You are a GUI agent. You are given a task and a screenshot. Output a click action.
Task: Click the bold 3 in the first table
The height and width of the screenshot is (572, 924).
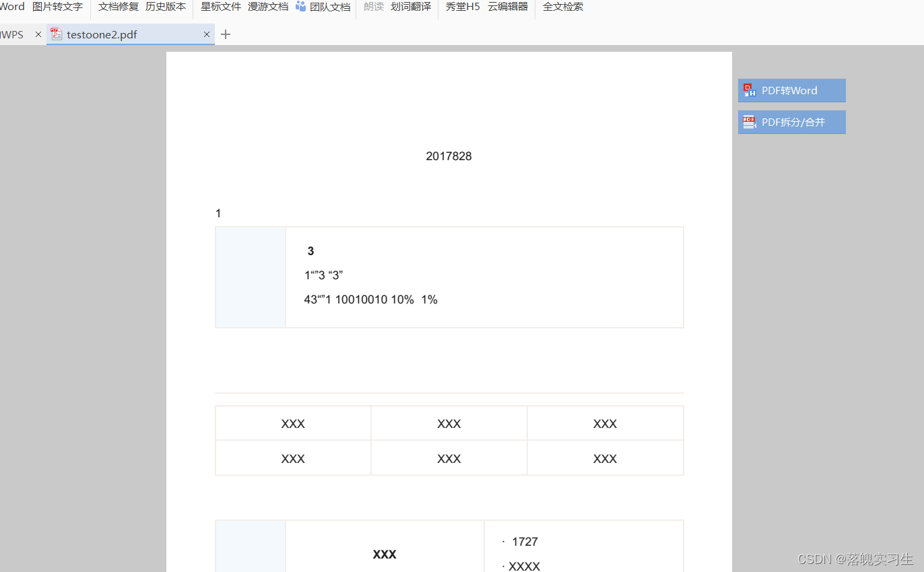310,251
